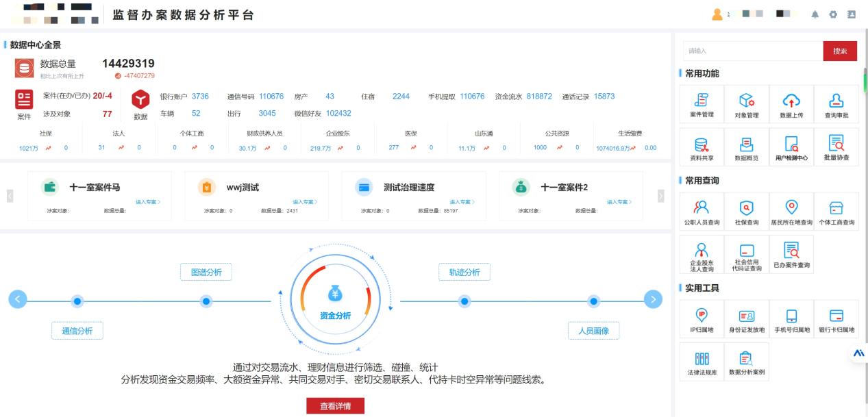Click the 数据上传 cloud upload icon
This screenshot has width=868, height=417.
coord(791,101)
